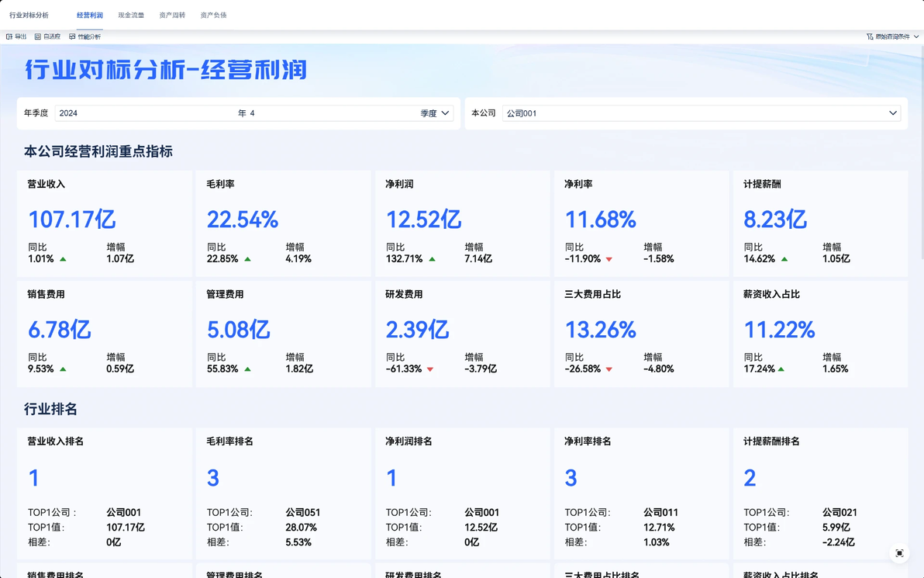This screenshot has width=924, height=578.
Task: Expand the 原始查询条件 chevron
Action: pos(916,36)
